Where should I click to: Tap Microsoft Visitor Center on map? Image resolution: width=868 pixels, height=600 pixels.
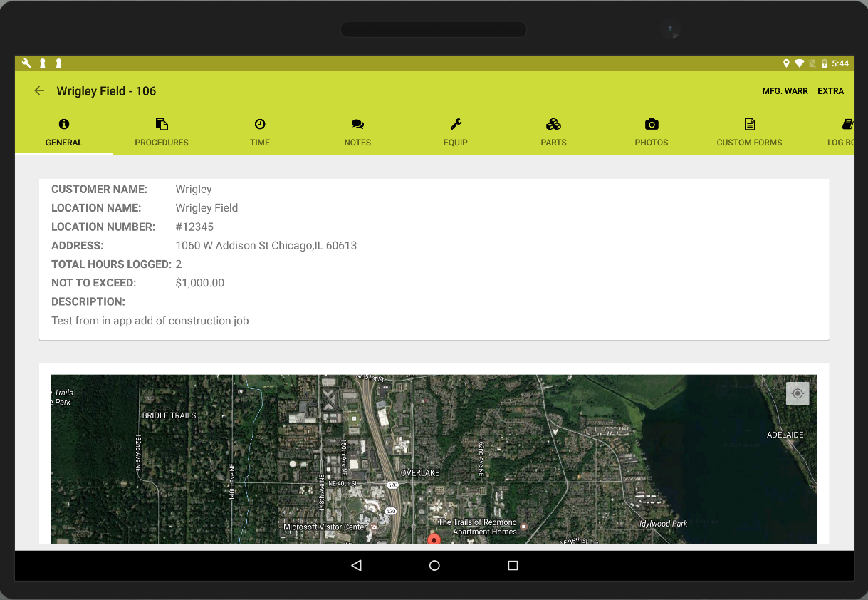click(x=325, y=527)
